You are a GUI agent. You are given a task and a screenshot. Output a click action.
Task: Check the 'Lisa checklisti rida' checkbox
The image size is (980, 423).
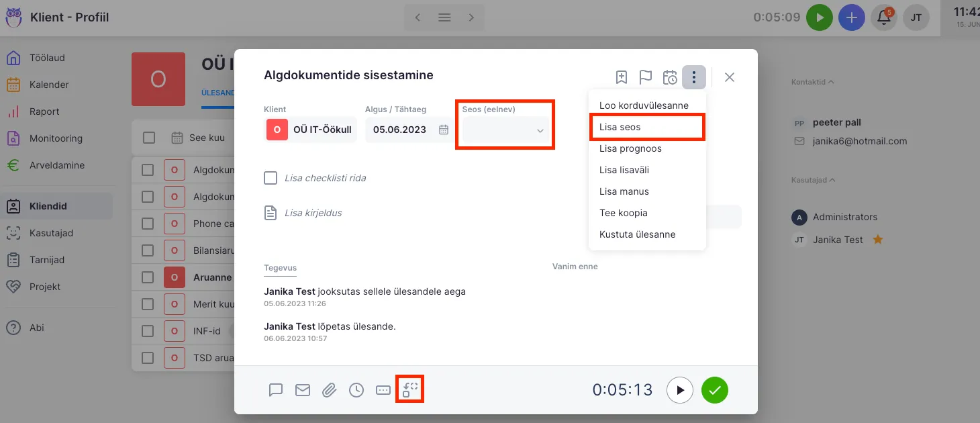(271, 178)
